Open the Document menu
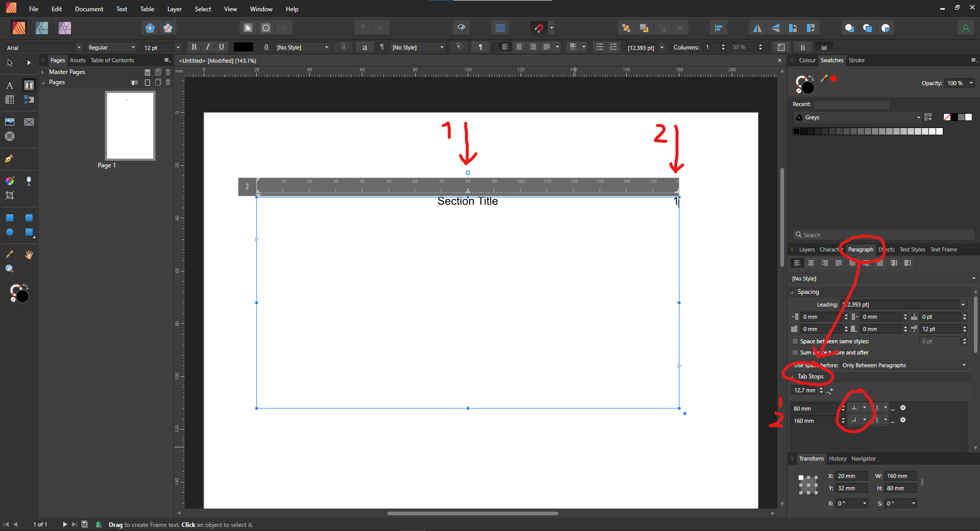 click(x=89, y=9)
